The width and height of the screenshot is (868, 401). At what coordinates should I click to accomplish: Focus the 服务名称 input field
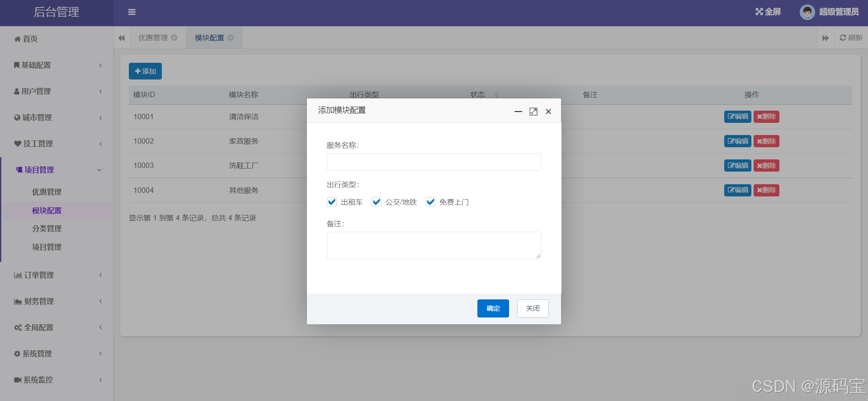(434, 162)
